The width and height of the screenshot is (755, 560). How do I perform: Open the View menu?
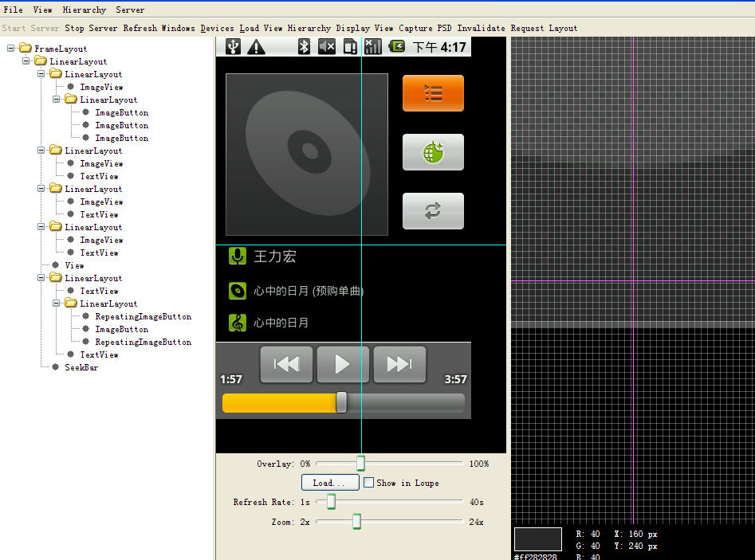tap(42, 10)
